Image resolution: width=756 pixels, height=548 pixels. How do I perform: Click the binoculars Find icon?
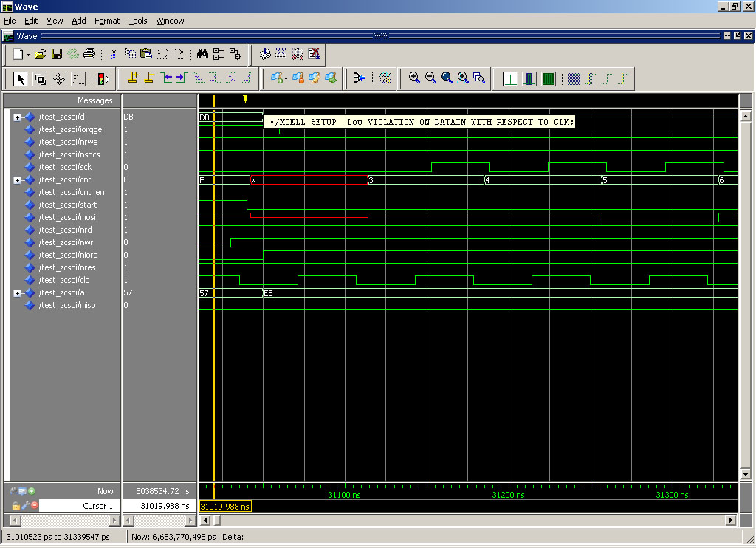(x=202, y=54)
